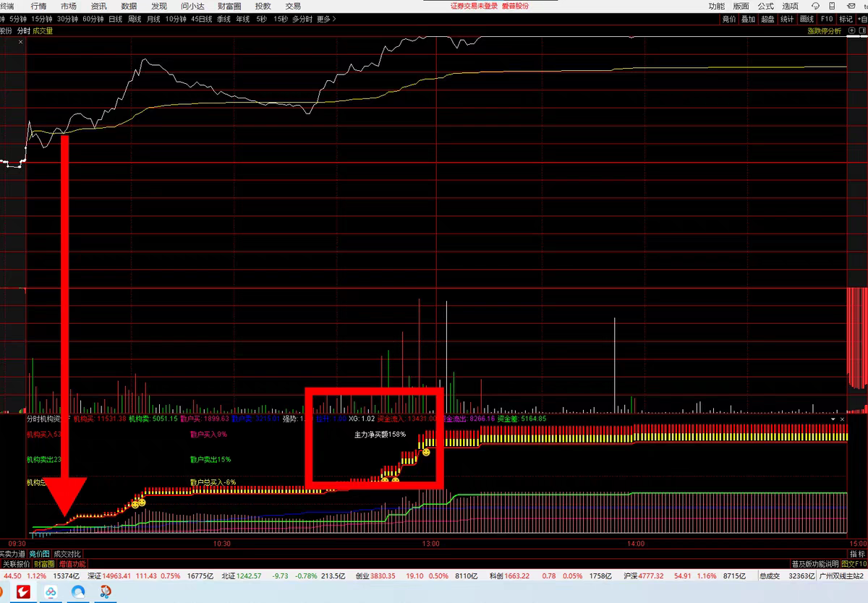Open the 行情 menu
The height and width of the screenshot is (603, 868).
(x=38, y=6)
